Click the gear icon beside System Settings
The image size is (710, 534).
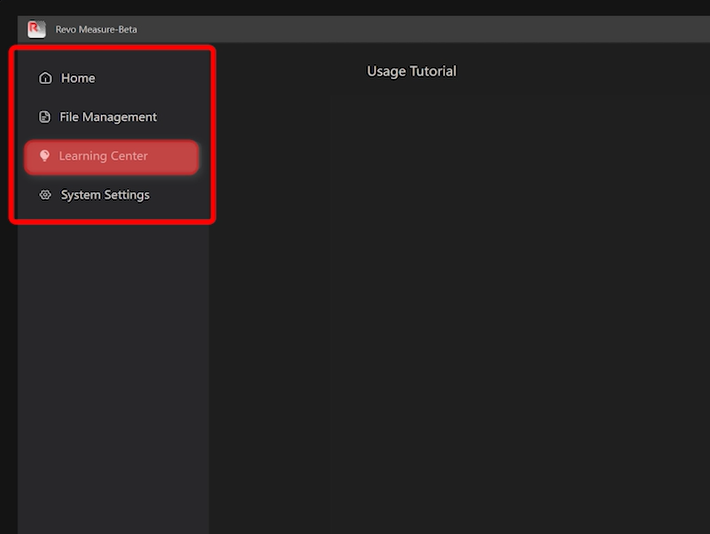[x=45, y=195]
